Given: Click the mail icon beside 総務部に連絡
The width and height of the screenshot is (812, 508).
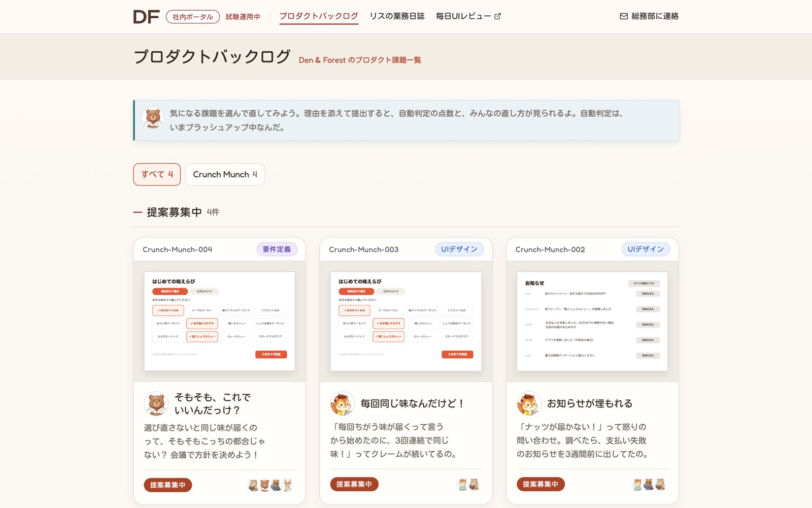Looking at the screenshot, I should click(624, 16).
